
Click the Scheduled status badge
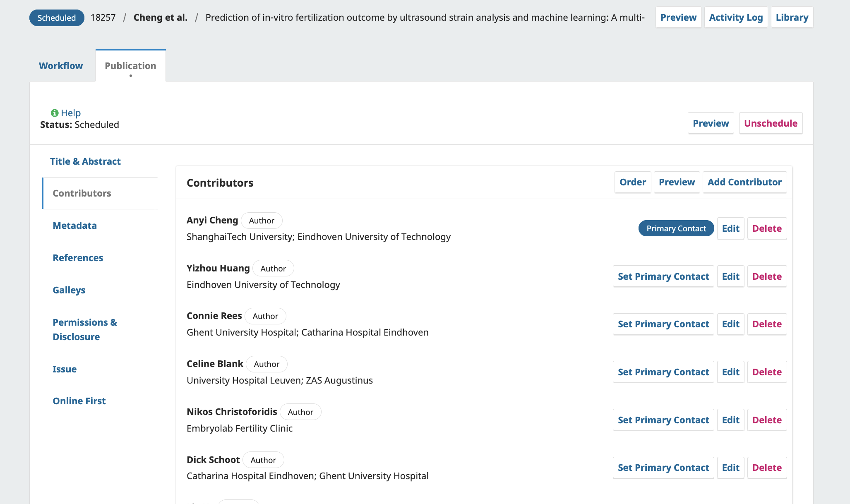point(57,18)
